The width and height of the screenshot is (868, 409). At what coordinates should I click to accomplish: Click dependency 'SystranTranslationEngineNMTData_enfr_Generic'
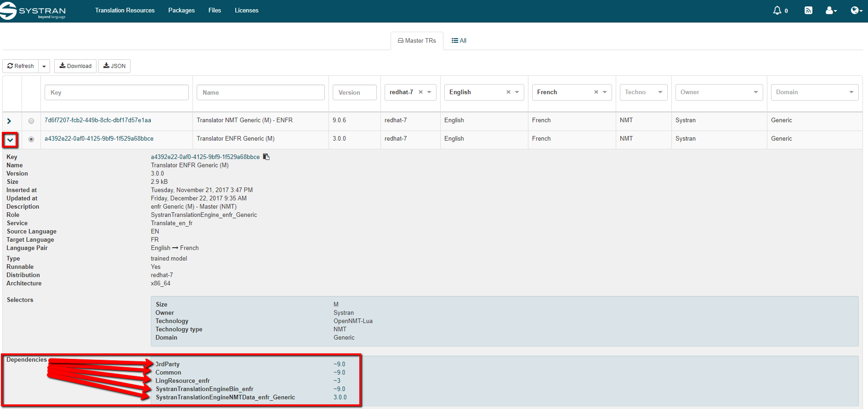[225, 397]
